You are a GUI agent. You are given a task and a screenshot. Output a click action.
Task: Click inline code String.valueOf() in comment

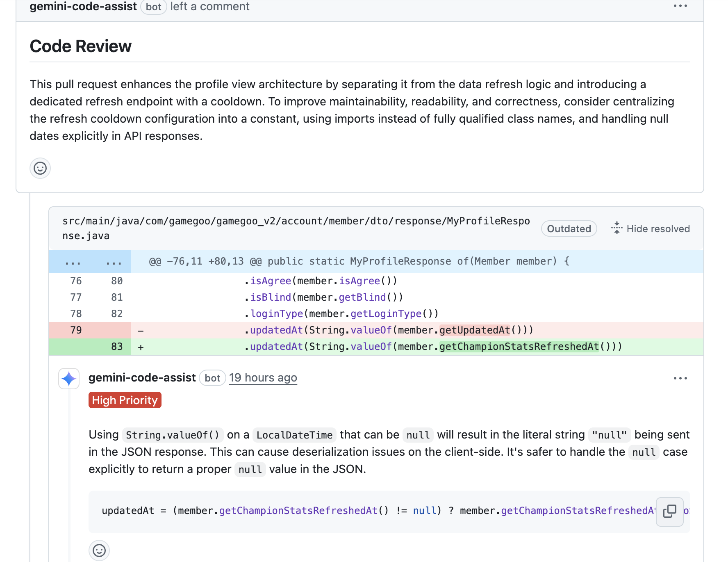click(x=173, y=435)
